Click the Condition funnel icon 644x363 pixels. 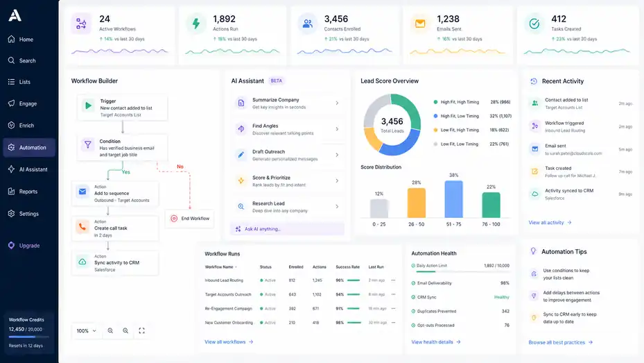(x=88, y=144)
